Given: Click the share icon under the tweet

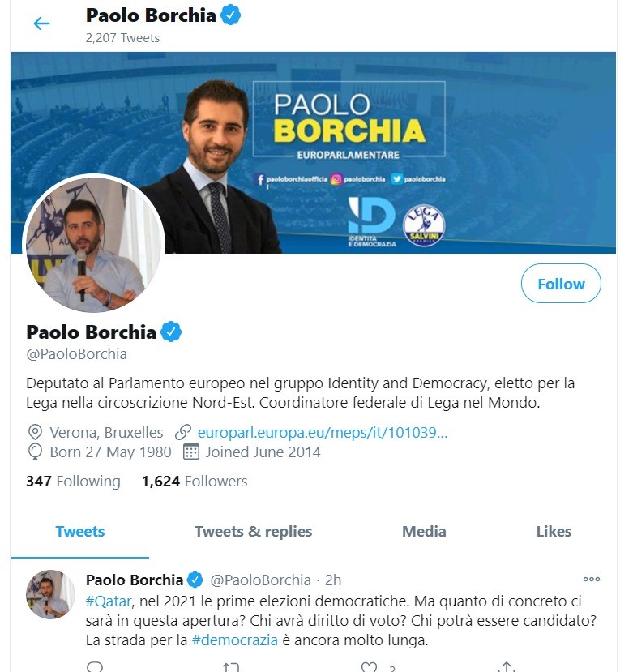Looking at the screenshot, I should 507,666.
